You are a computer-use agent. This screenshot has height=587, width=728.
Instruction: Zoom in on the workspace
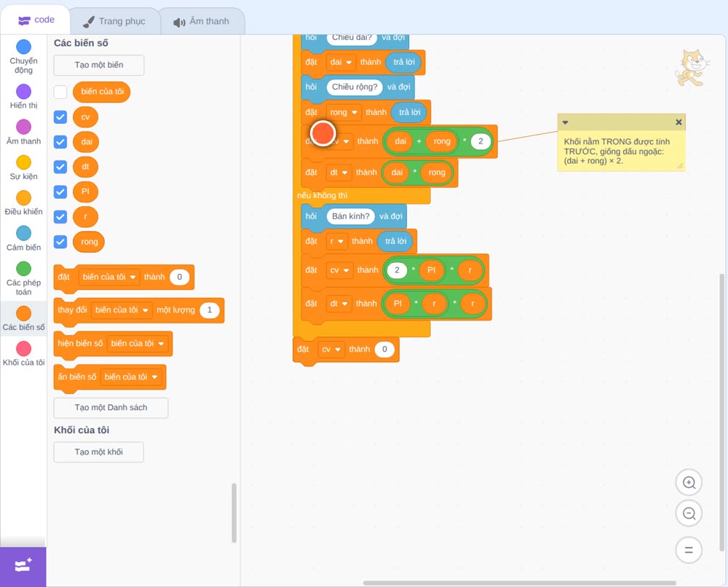[x=689, y=483]
